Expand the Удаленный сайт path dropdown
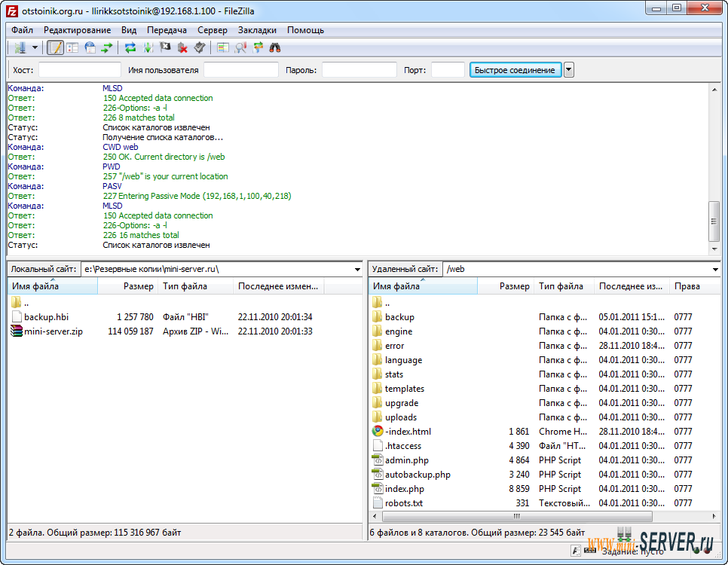Viewport: 728px width, 565px height. tap(715, 269)
